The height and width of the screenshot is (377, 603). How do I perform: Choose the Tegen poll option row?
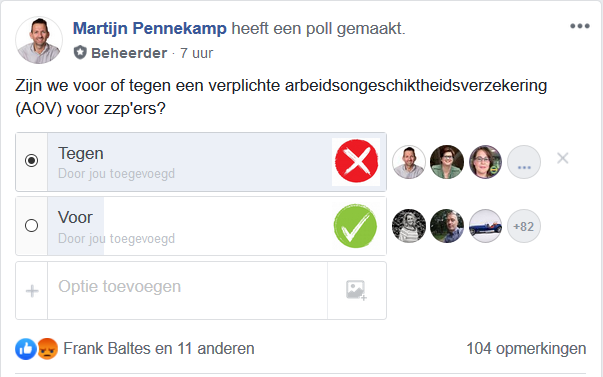pyautogui.click(x=201, y=162)
